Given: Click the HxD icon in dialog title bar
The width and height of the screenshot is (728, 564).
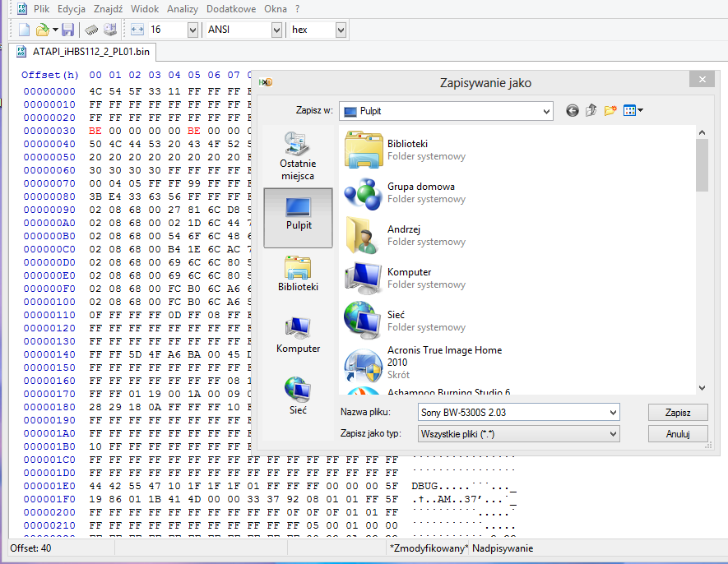Looking at the screenshot, I should click(266, 83).
